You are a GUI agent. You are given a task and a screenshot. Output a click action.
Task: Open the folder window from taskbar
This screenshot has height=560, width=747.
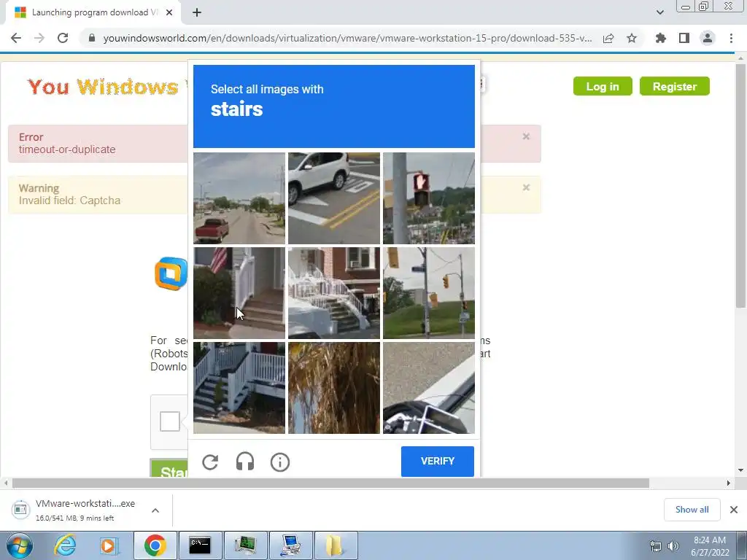click(x=336, y=545)
